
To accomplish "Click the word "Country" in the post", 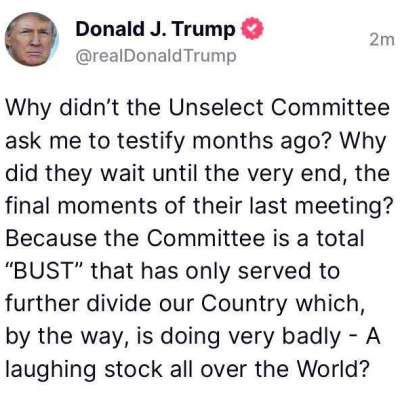I will [x=244, y=305].
